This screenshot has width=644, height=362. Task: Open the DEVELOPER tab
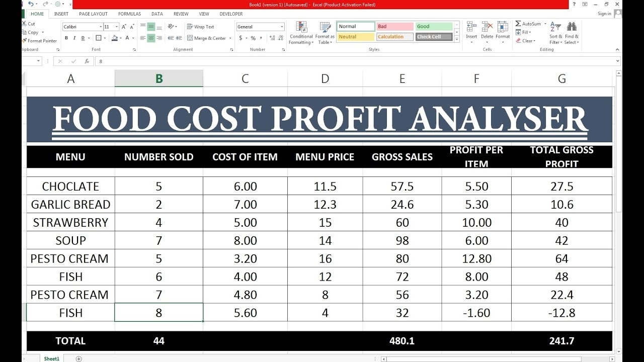tap(231, 14)
